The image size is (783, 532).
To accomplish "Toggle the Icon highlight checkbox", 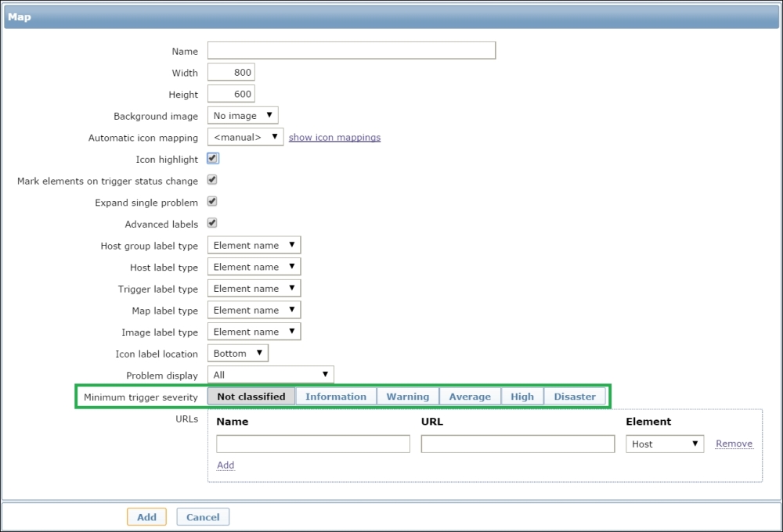I will click(x=213, y=158).
